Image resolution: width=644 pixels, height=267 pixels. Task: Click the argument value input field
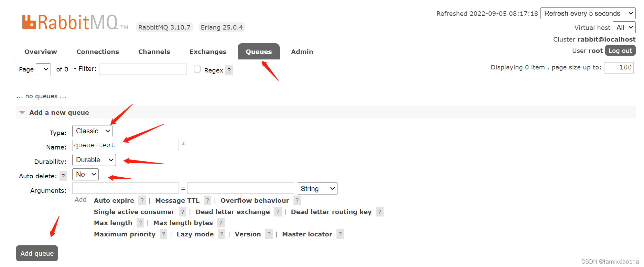coord(240,188)
